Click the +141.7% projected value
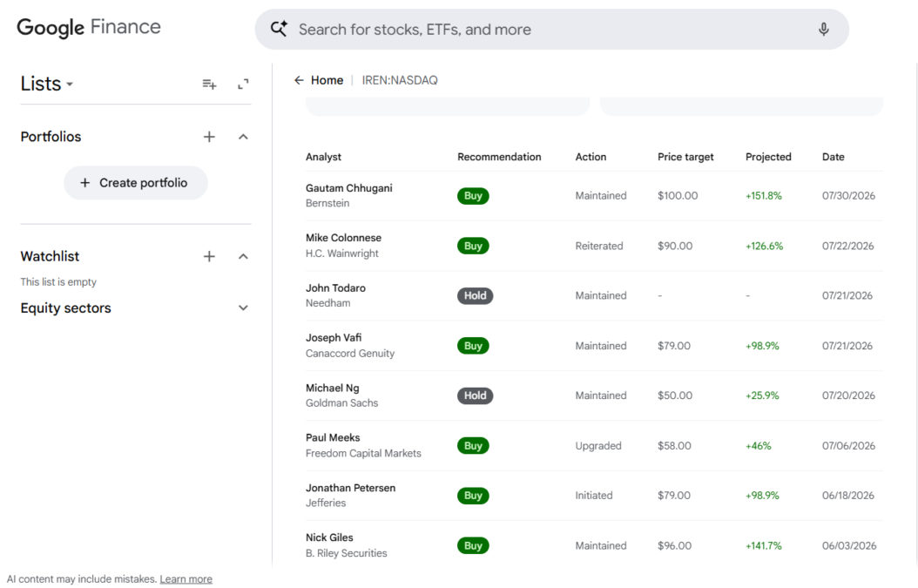Viewport: 918px width, 588px height. pos(764,546)
